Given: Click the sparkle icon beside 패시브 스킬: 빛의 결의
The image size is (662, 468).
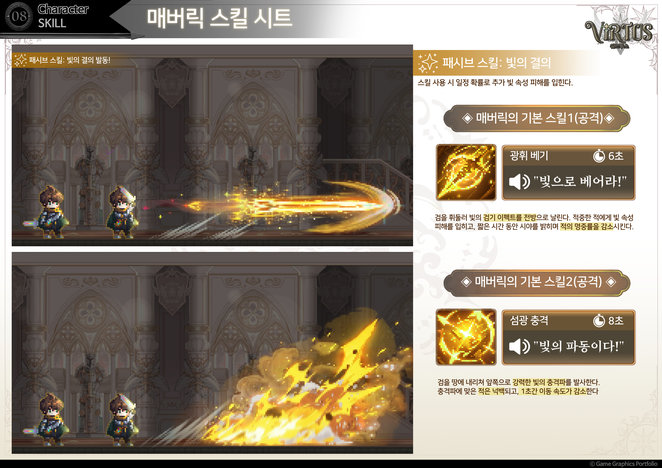Looking at the screenshot, I should click(427, 63).
